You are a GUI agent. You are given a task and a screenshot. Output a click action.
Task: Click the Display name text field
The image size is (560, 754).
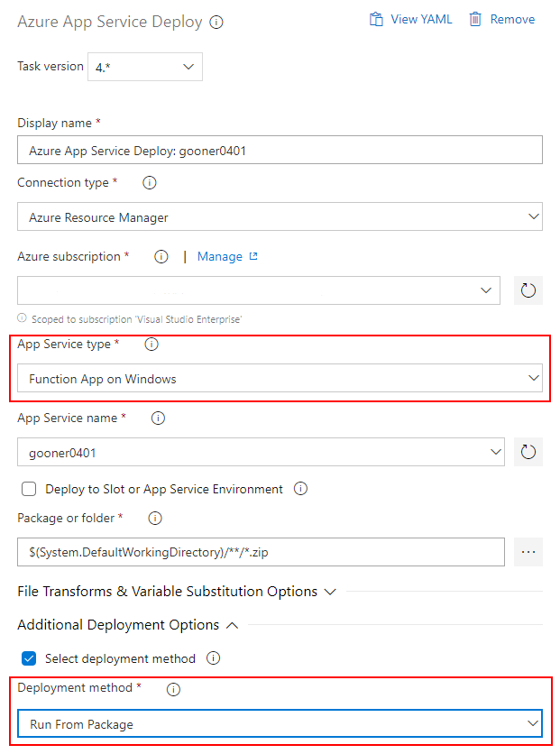point(280,151)
